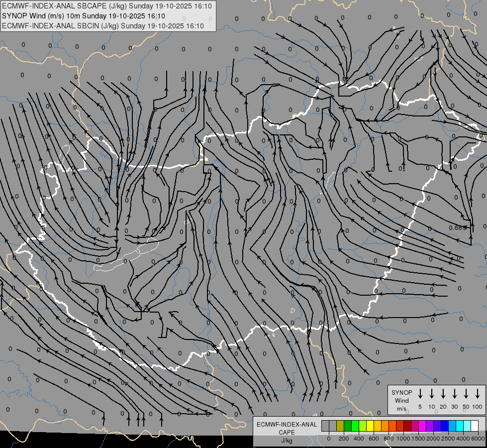Click the 200 tick label on the CAPE scale

click(x=344, y=439)
